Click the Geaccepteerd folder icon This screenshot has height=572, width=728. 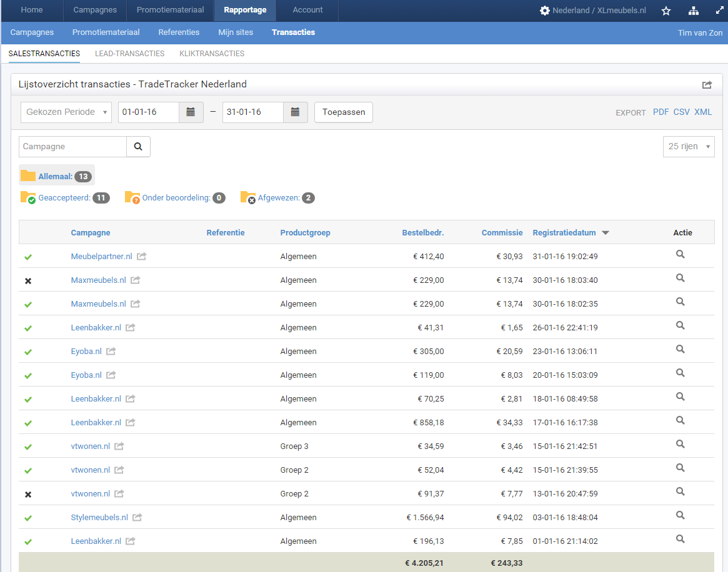28,197
